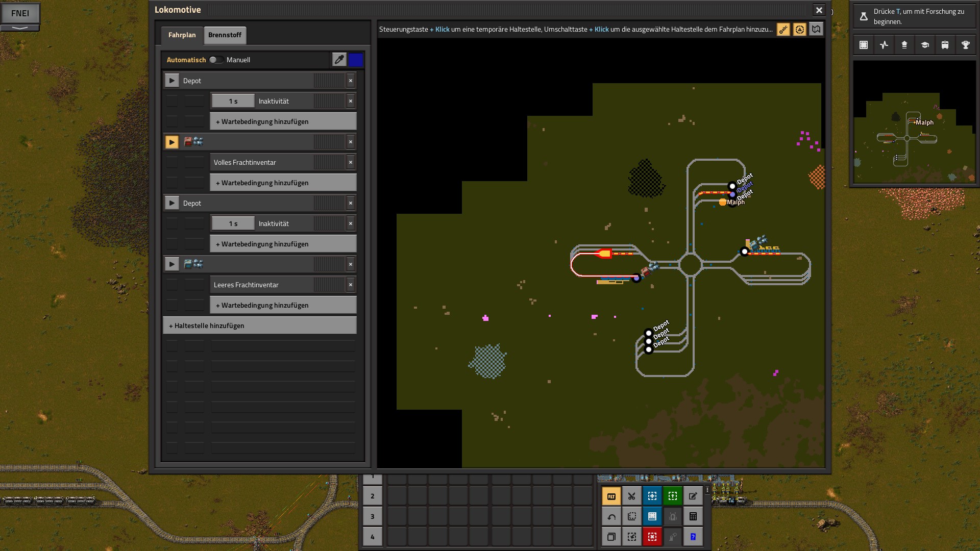Open the calculator shortcut
The image size is (980, 551).
693,516
